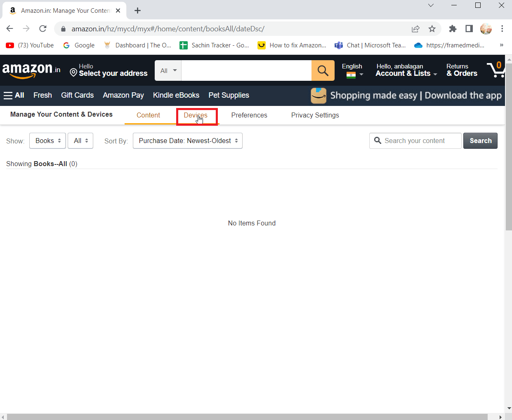Click the padlock site info icon
Screen dimensions: 512x420
coord(63,29)
